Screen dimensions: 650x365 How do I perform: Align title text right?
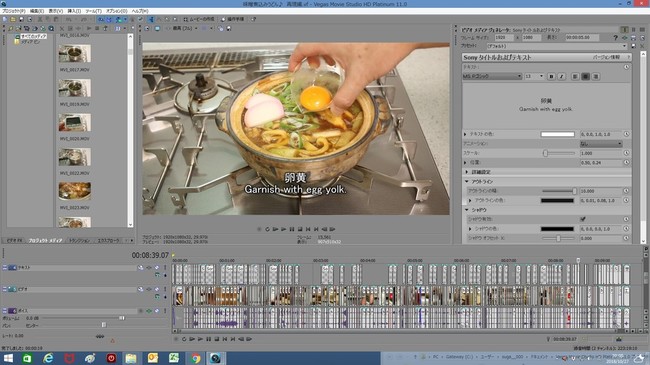coord(596,76)
